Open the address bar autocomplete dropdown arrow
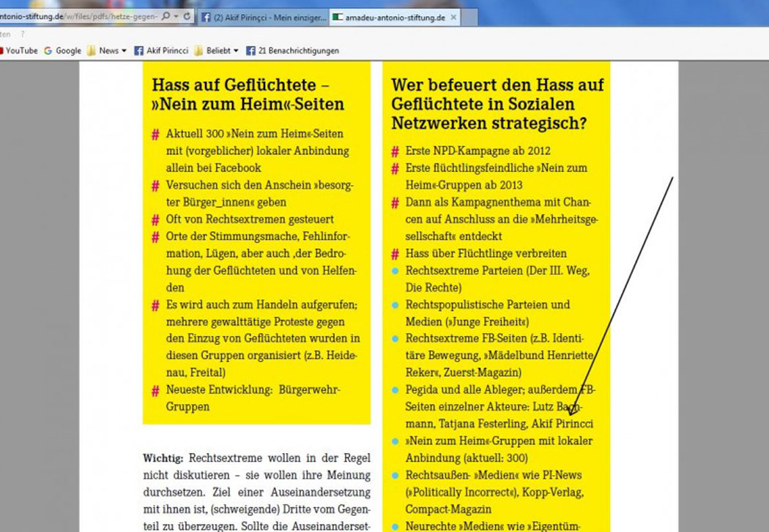Image resolution: width=769 pixels, height=532 pixels. click(176, 16)
